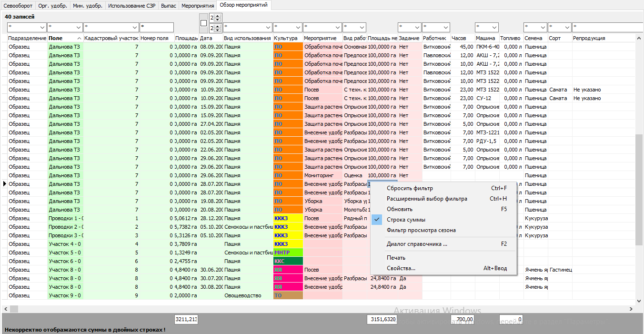
Task: Expand the filter dropdown above Подразделение
Action: coord(42,28)
